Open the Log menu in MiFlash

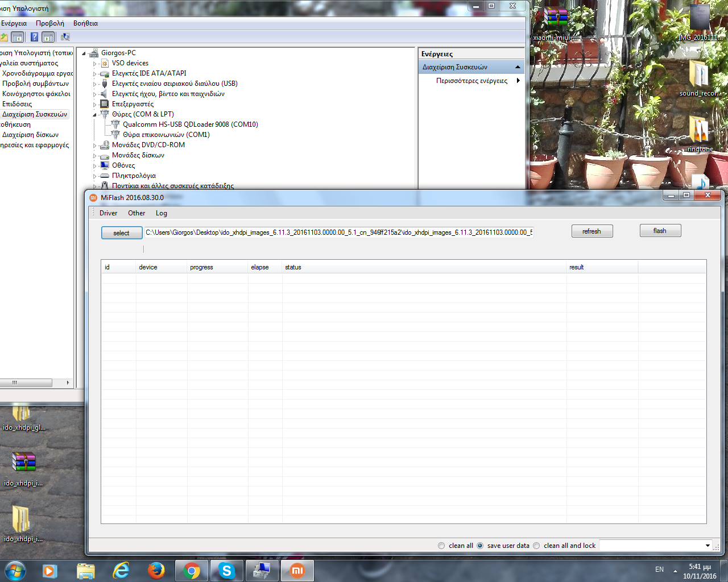click(162, 213)
